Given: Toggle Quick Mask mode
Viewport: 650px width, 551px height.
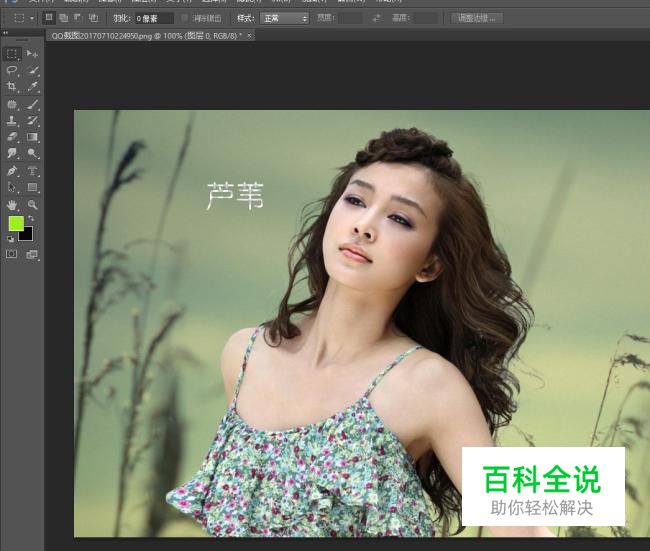Looking at the screenshot, I should [x=12, y=254].
